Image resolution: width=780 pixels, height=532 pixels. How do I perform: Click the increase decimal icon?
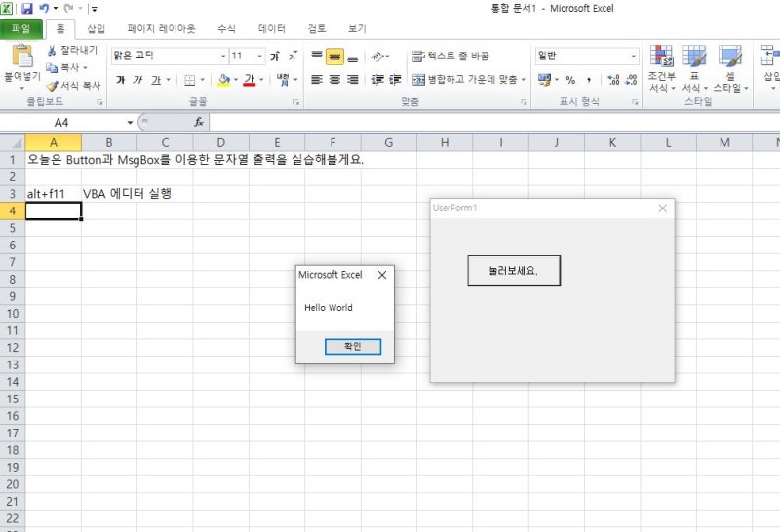614,80
